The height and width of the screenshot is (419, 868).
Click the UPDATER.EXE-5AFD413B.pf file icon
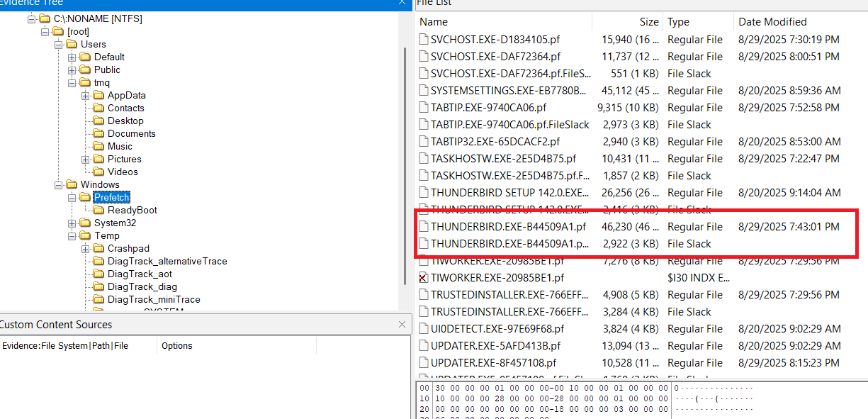(423, 346)
